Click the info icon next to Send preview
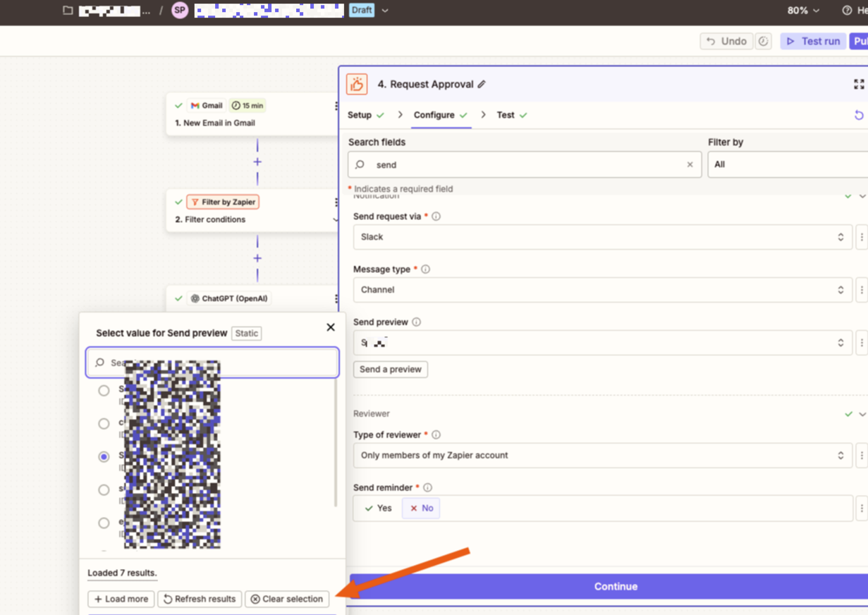Screen dimensions: 868x615 [416, 322]
